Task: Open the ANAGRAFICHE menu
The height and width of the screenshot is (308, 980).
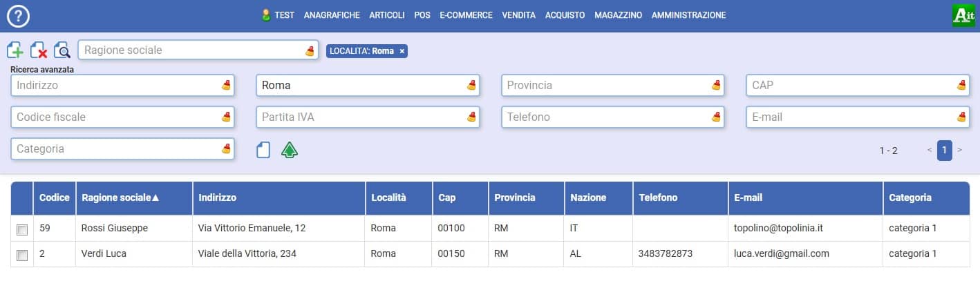Action: [x=332, y=15]
